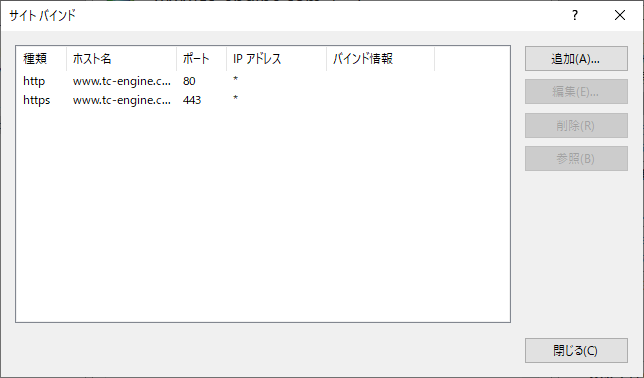Viewport: 644px width, 378px height.
Task: Click the IP asterisk in https row
Action: (x=235, y=99)
